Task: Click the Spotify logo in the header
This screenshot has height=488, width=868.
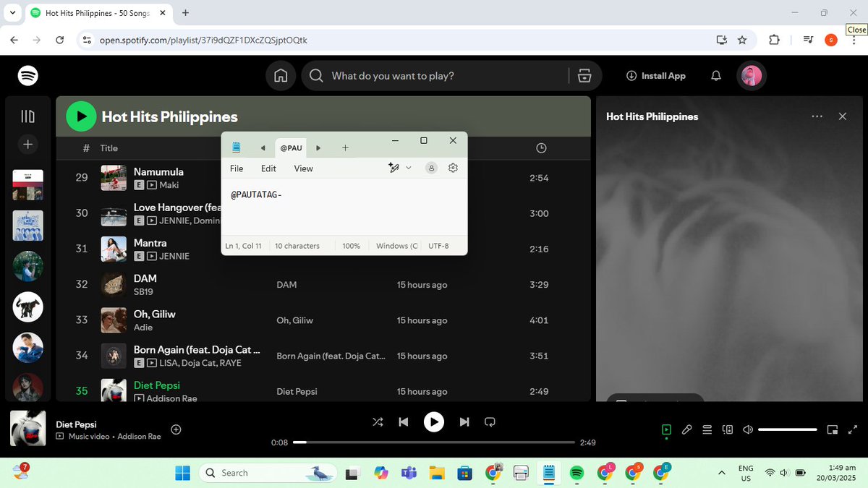Action: 28,75
